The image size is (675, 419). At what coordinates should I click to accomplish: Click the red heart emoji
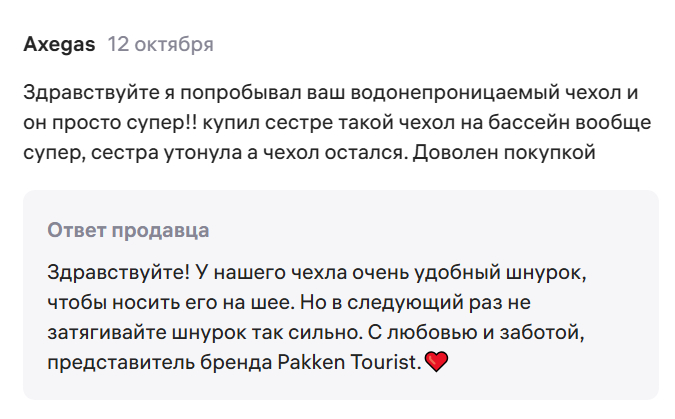[x=436, y=362]
